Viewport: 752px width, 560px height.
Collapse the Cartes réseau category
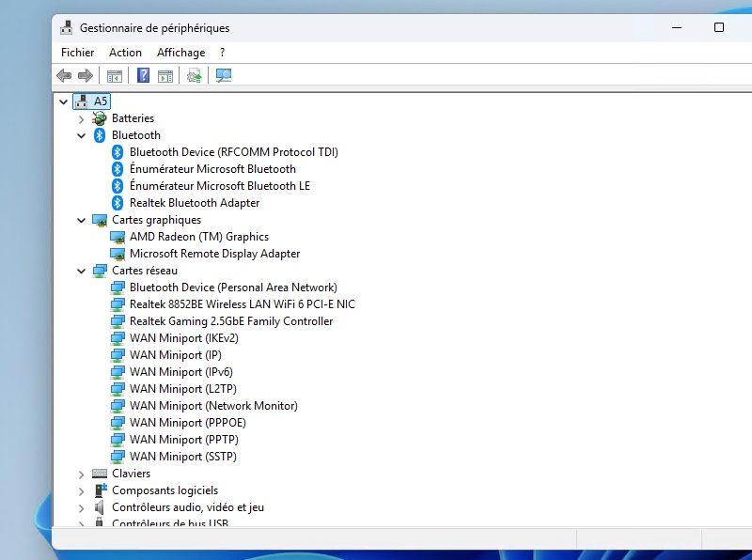tap(82, 271)
